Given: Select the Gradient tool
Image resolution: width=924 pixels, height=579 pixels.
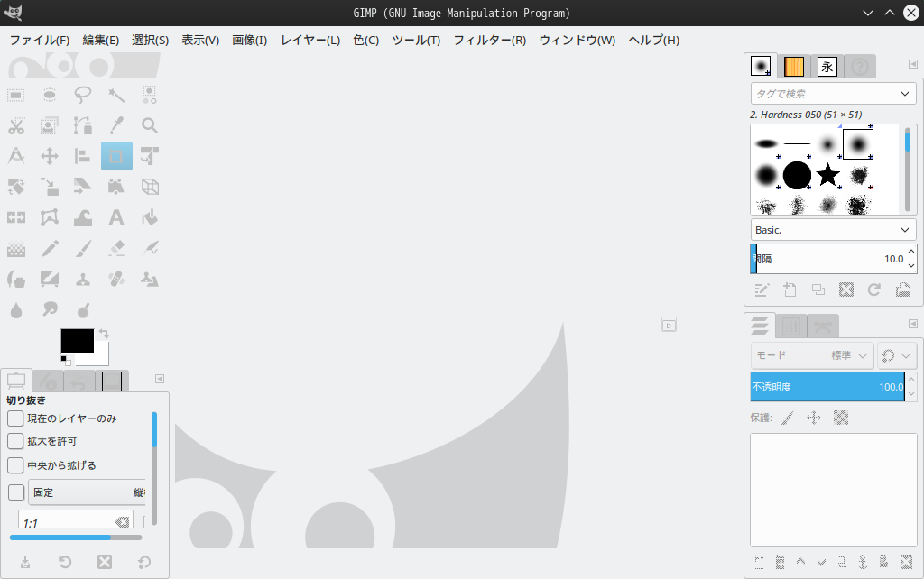Looking at the screenshot, I should pos(16,249).
